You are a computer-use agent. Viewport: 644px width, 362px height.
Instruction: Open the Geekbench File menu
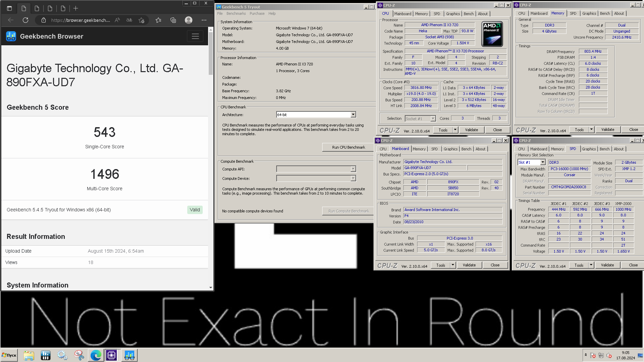pos(220,13)
